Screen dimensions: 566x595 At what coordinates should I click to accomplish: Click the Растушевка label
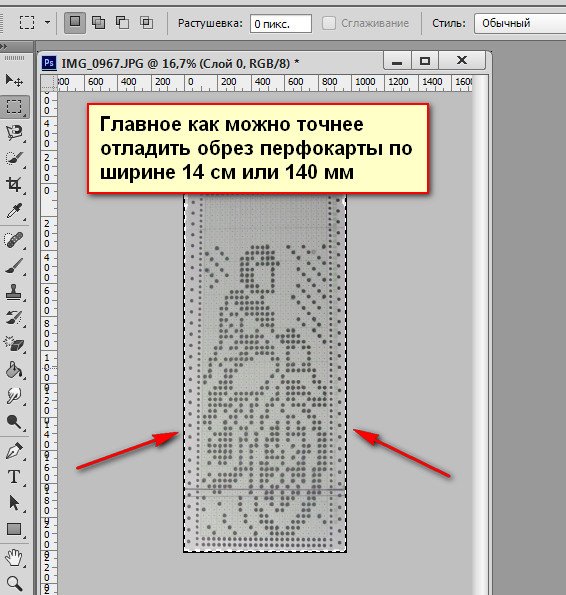point(210,24)
